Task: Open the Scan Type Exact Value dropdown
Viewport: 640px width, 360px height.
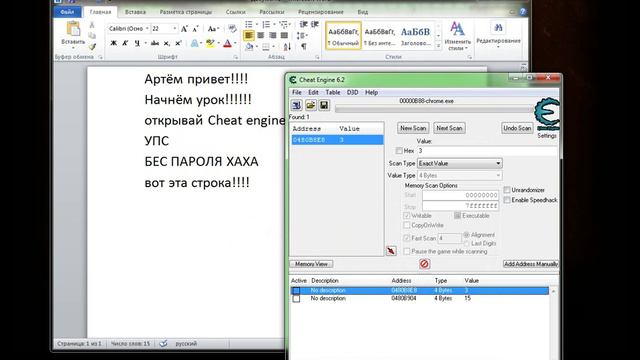Action: [460, 163]
